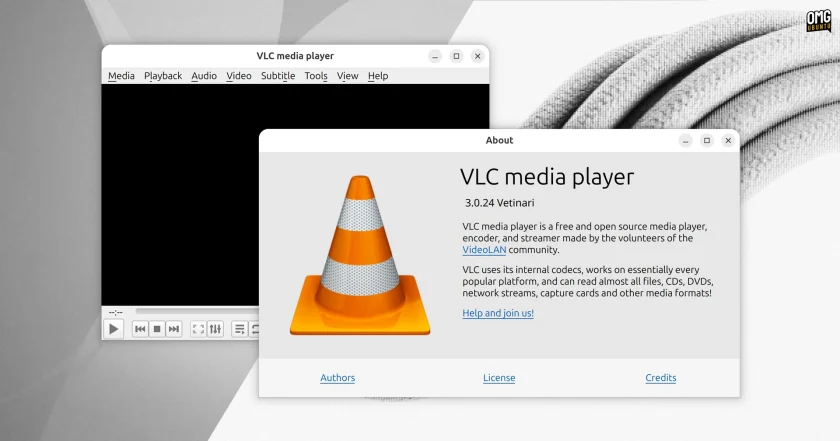Click the 'VLC media player' About heading
This screenshot has width=840, height=441.
click(x=547, y=177)
